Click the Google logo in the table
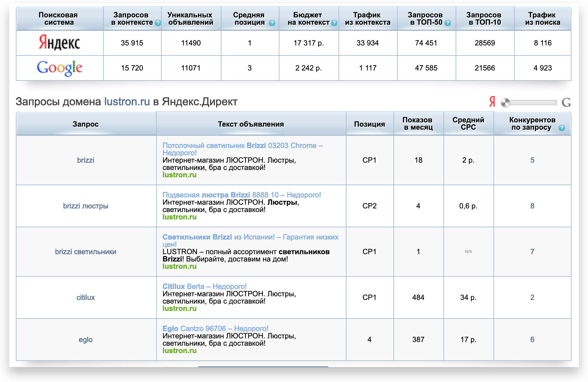The image size is (588, 382). [59, 68]
